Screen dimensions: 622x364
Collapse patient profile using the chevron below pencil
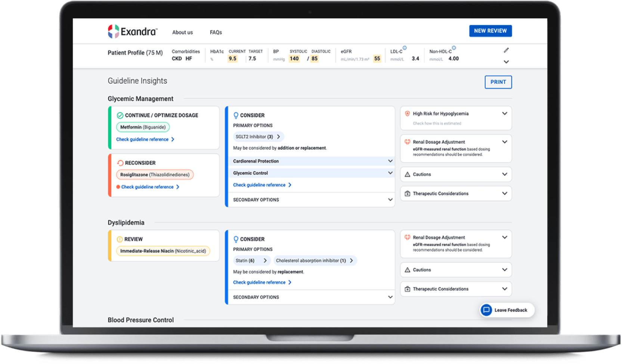[x=506, y=62]
